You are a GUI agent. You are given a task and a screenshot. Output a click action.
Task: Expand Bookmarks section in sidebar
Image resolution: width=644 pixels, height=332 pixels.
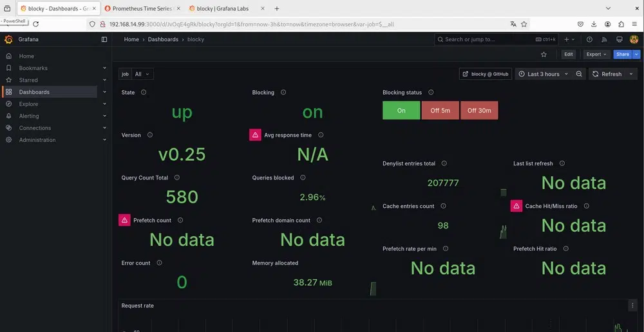coord(104,68)
